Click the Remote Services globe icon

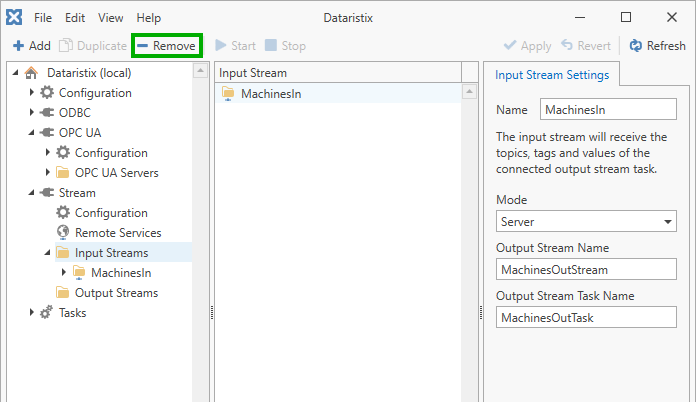click(63, 232)
